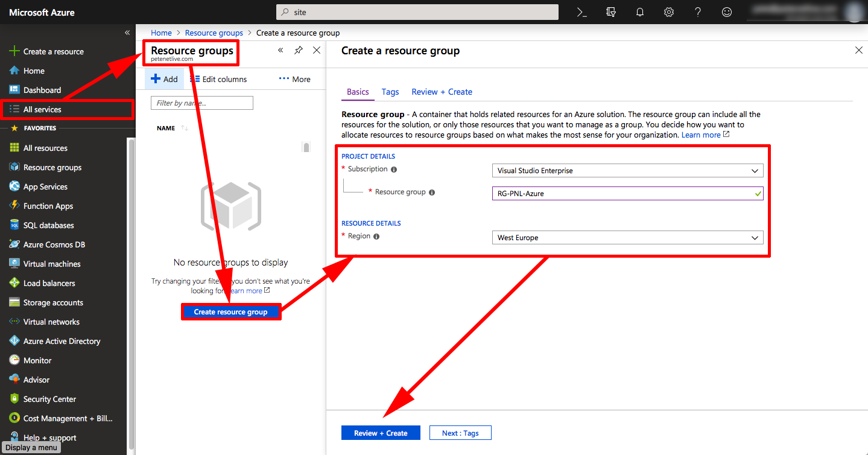Open the directory and subscription filter icon
Viewport: 868px width, 455px height.
pos(611,12)
